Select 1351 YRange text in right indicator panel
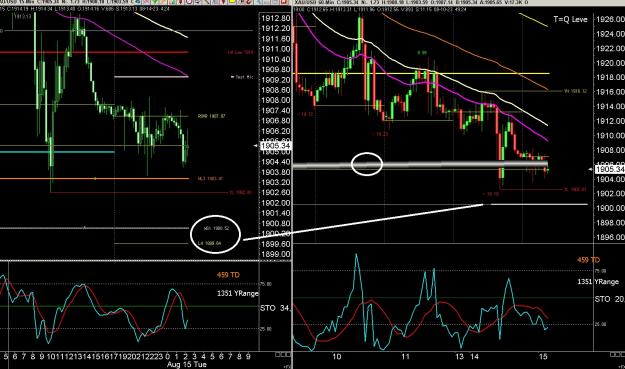The width and height of the screenshot is (625, 369). click(x=598, y=282)
